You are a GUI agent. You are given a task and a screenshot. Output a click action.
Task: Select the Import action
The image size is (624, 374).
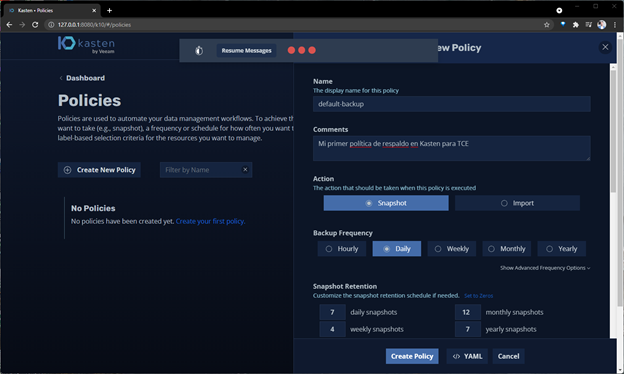[517, 203]
